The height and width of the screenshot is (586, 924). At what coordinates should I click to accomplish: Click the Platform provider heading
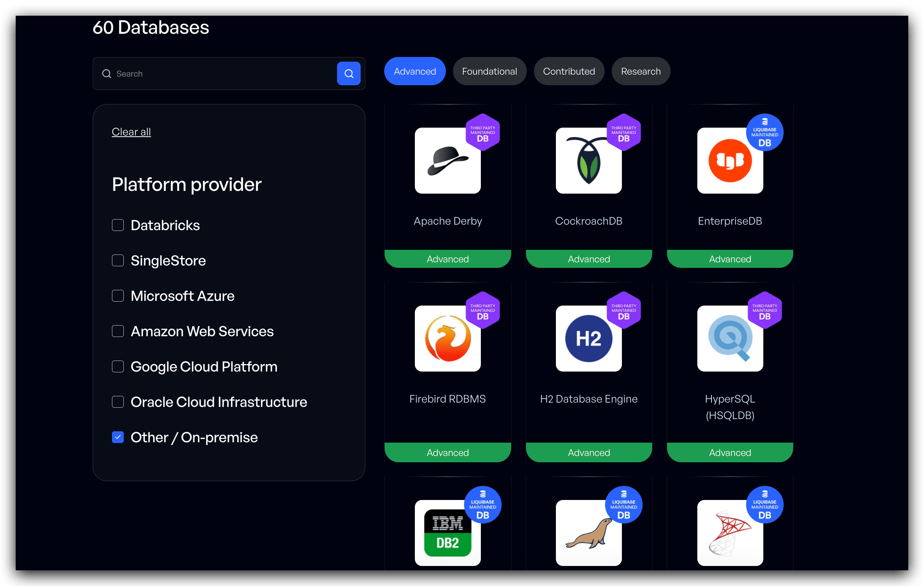pyautogui.click(x=187, y=185)
